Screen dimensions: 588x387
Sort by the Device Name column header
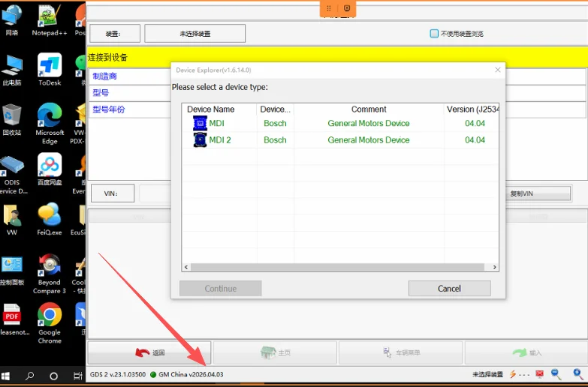219,109
